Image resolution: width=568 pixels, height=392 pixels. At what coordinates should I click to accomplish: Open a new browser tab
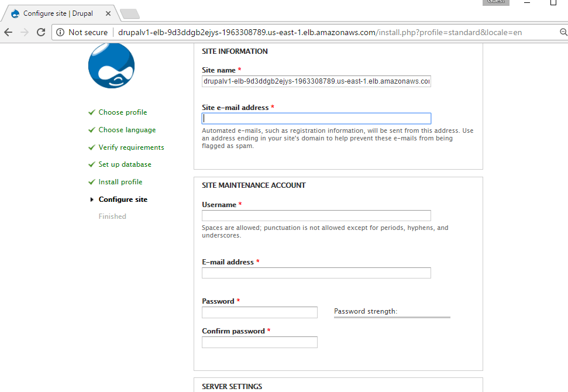pos(129,13)
